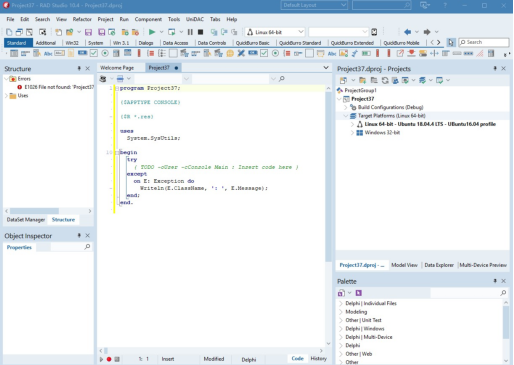Viewport: 514px width, 365px height.
Task: Expand the Modeling palette category
Action: [341, 312]
